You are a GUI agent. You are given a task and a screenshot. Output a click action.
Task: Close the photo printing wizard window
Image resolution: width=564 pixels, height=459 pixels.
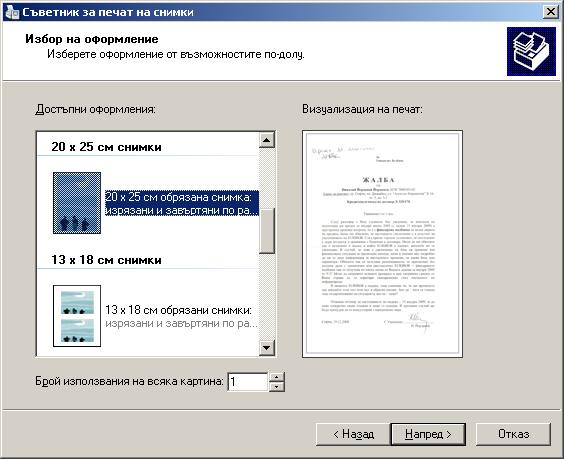coord(551,12)
